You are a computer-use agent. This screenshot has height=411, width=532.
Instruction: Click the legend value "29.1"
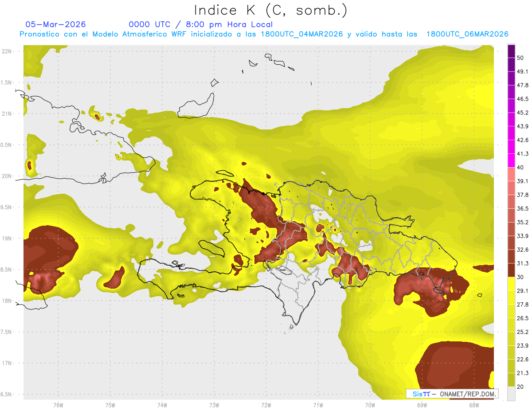tap(523, 291)
